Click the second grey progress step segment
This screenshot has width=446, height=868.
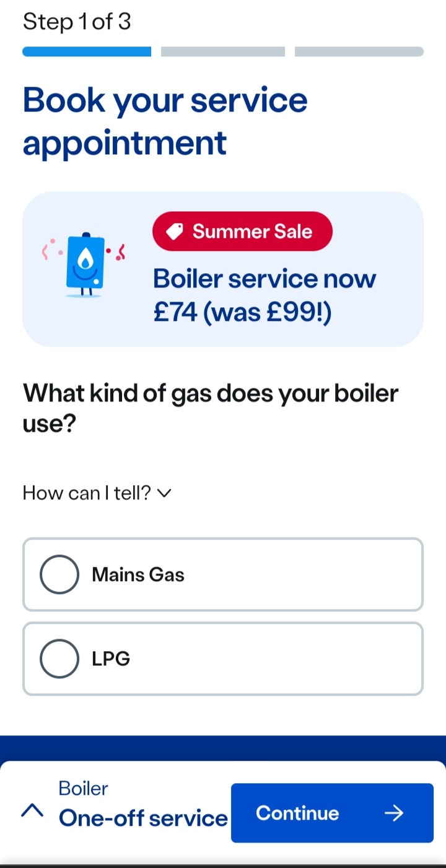(223, 51)
